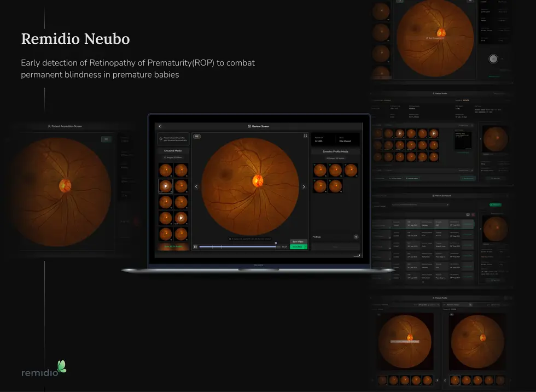Viewport: 536px width, 392px height.
Task: Show next image with right arrow
Action: coord(304,186)
